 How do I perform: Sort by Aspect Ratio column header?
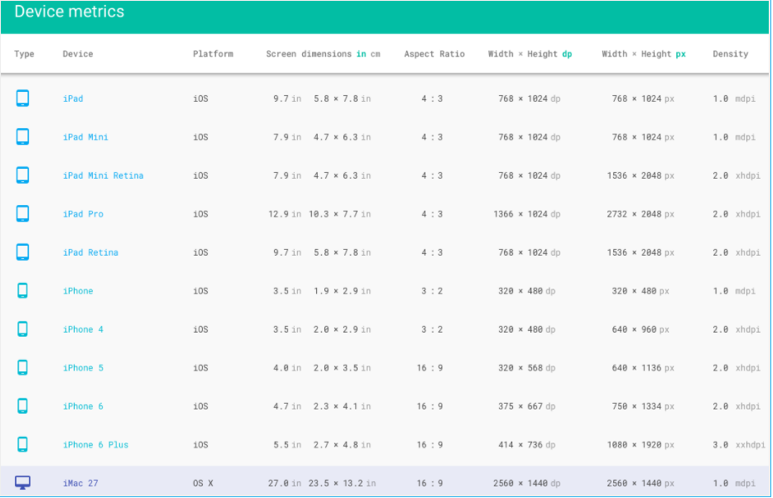(434, 54)
